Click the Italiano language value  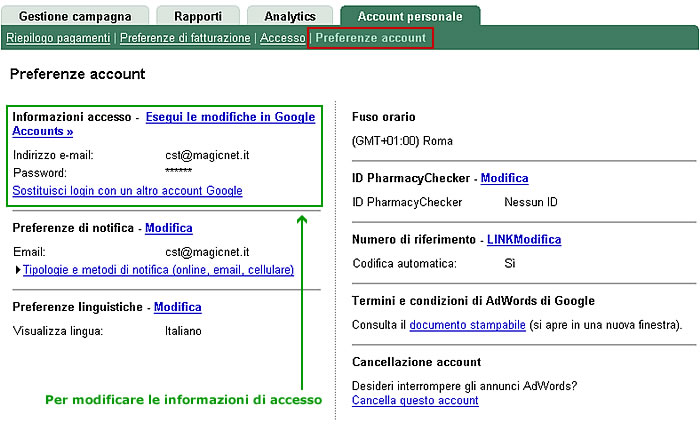click(183, 331)
